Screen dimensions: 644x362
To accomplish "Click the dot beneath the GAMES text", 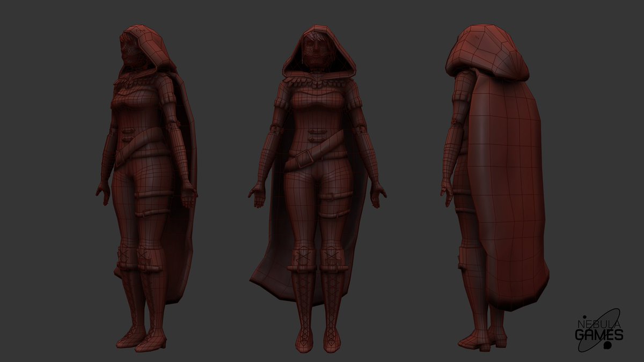I will pyautogui.click(x=607, y=345).
